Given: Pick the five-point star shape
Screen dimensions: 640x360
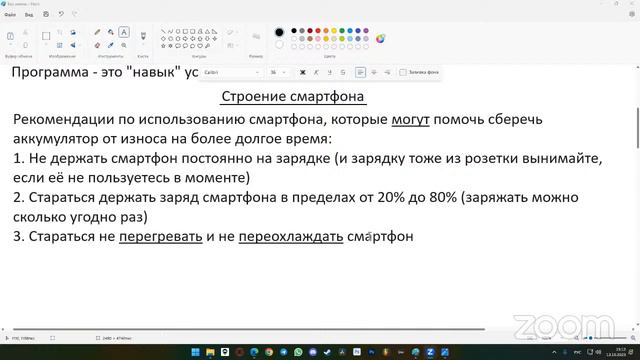Looking at the screenshot, I should pos(163,46).
